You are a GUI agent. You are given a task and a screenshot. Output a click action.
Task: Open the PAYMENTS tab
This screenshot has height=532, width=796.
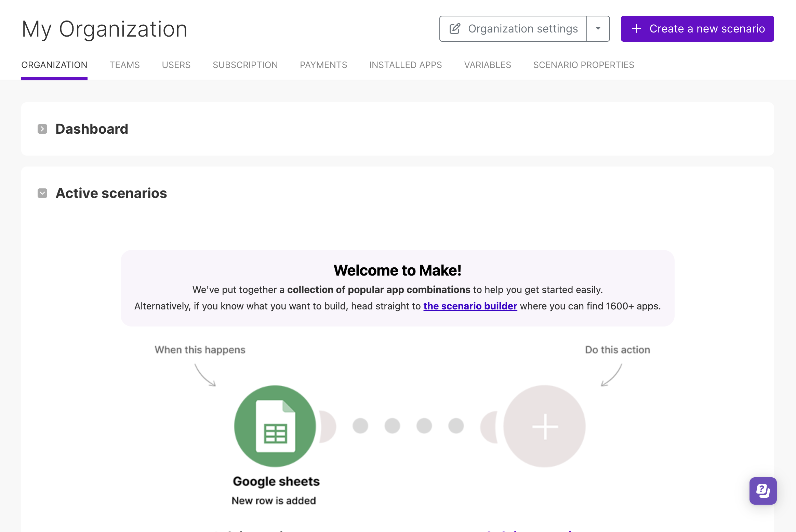tap(323, 65)
